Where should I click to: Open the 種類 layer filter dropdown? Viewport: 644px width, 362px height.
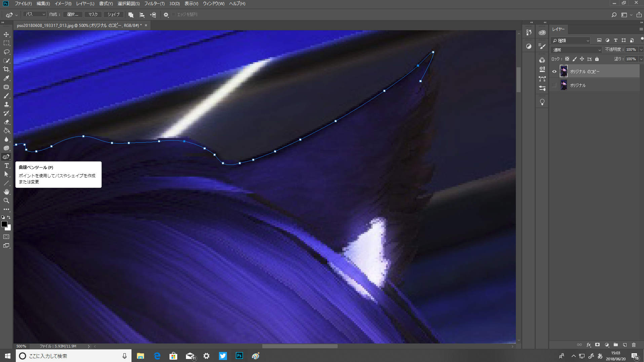click(x=571, y=40)
